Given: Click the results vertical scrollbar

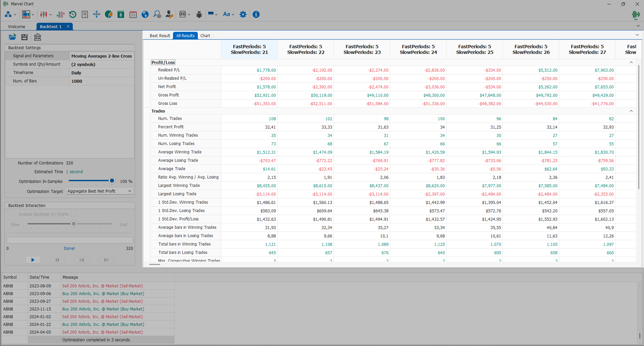Looking at the screenshot, I should click(639, 127).
